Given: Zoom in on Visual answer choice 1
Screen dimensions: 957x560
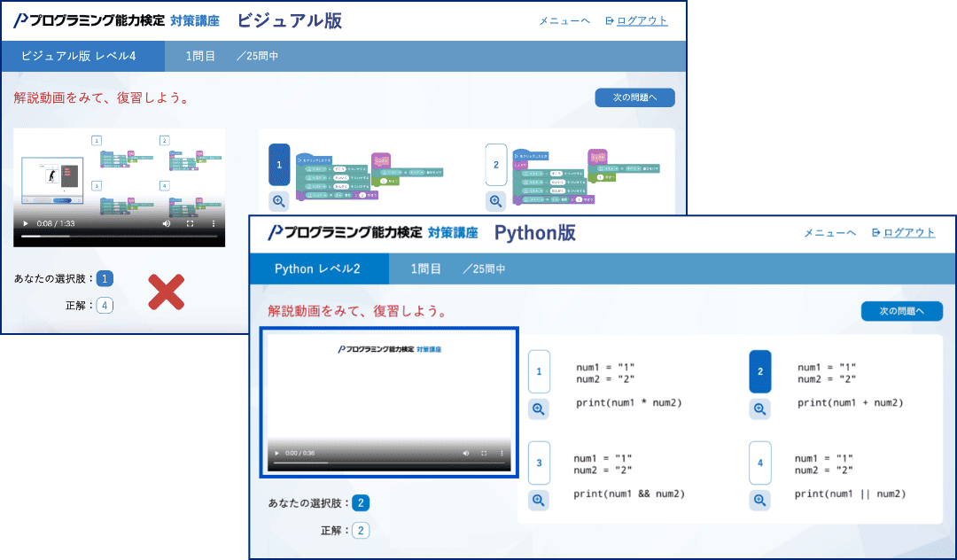Looking at the screenshot, I should click(279, 201).
